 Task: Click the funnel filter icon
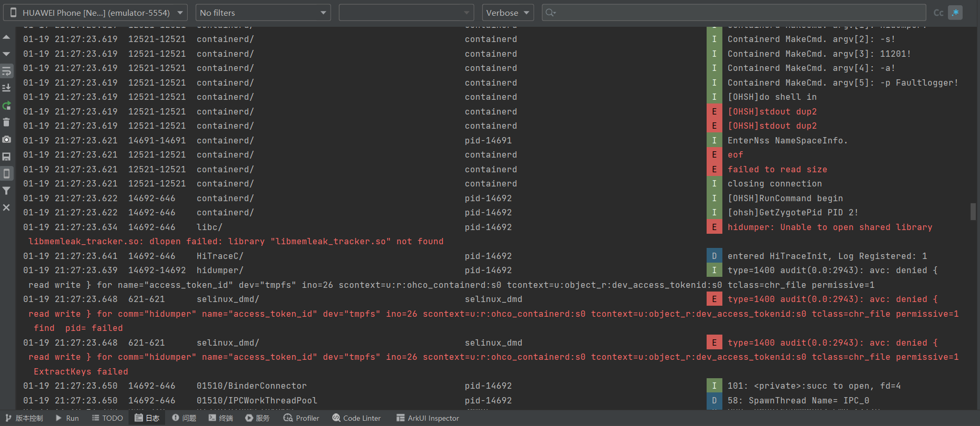pyautogui.click(x=6, y=191)
